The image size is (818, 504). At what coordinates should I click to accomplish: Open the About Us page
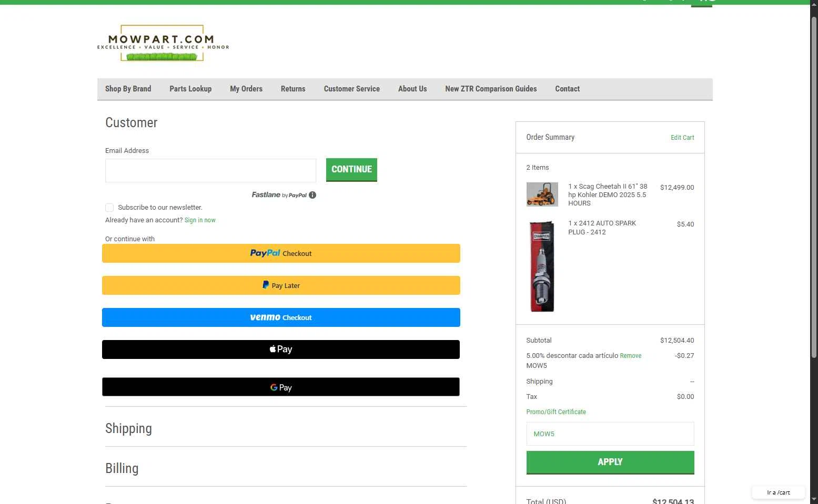(412, 89)
